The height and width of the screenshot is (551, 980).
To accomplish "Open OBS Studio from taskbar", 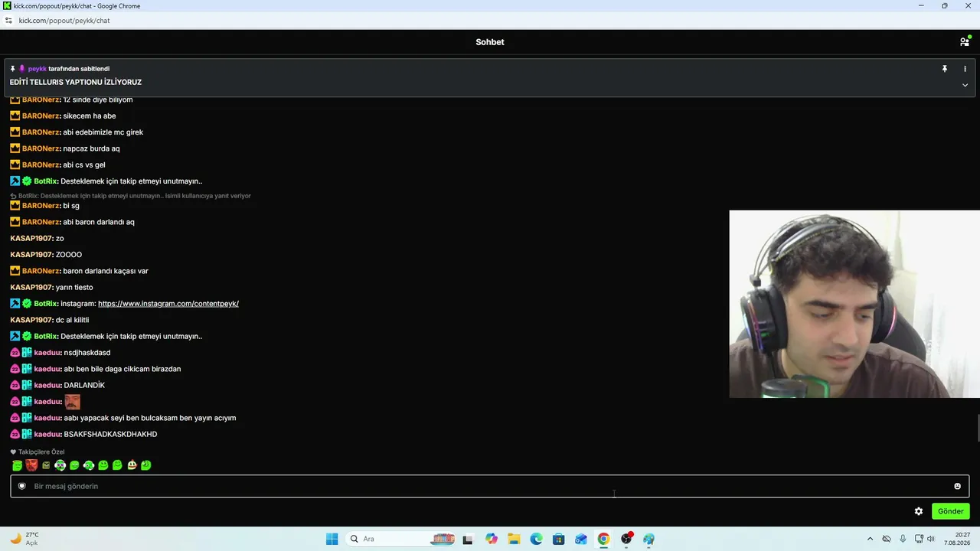I will 626,539.
